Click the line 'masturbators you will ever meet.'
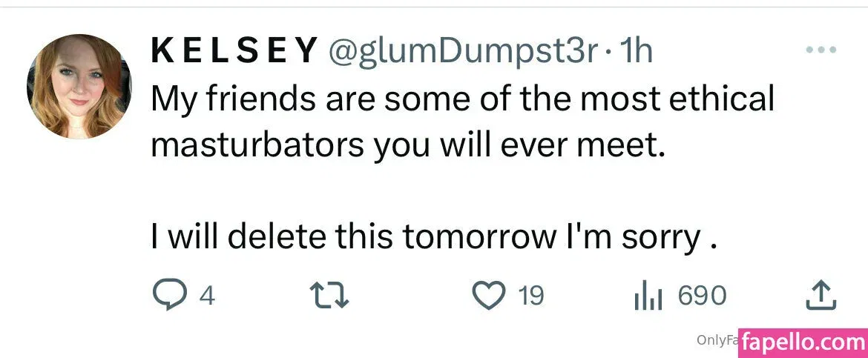 click(x=405, y=145)
